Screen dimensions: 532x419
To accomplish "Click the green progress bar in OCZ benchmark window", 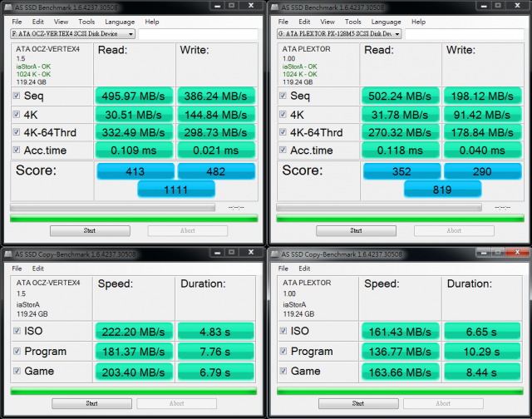I will pyautogui.click(x=134, y=218).
